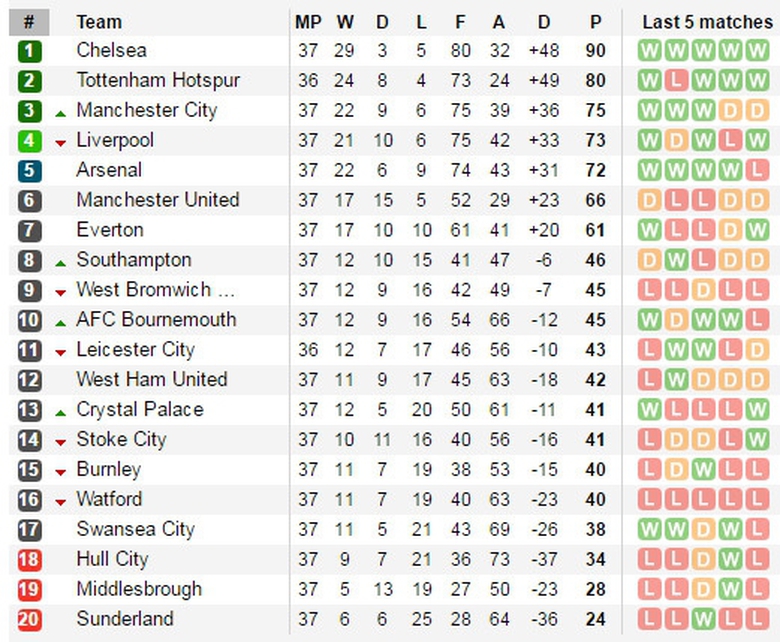Click green up arrow beside Southampton
This screenshot has width=780, height=642.
tap(61, 263)
